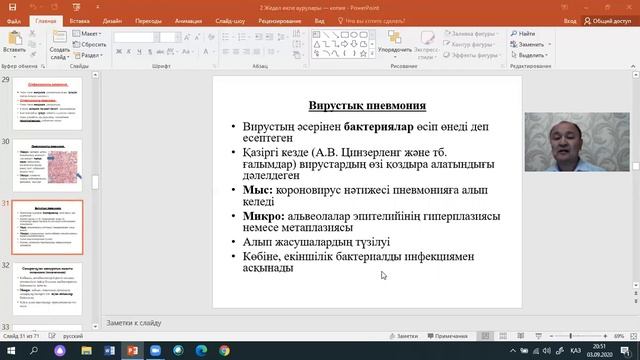Image resolution: width=640 pixels, height=360 pixels.
Task: Click the Increase Font Size icon
Action: coord(187,38)
